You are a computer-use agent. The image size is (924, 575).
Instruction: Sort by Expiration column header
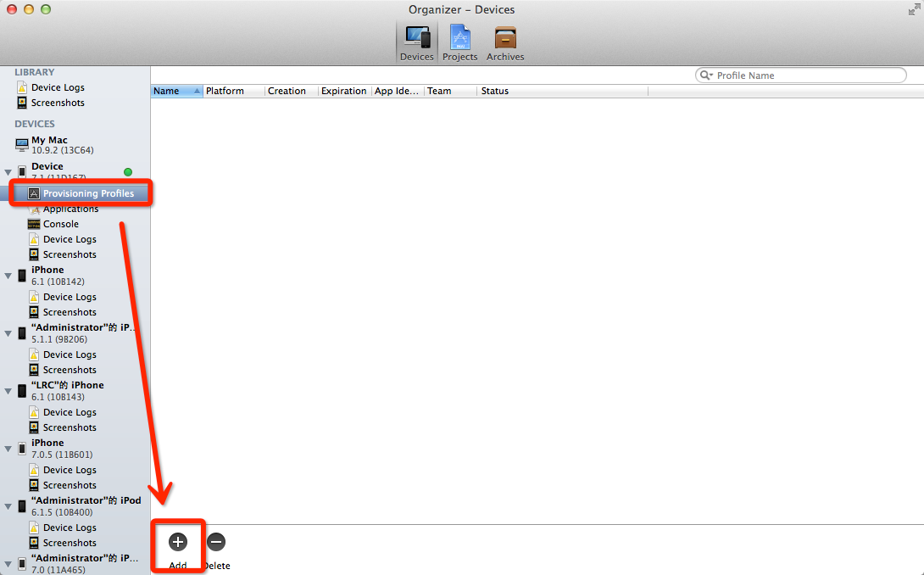pyautogui.click(x=343, y=91)
